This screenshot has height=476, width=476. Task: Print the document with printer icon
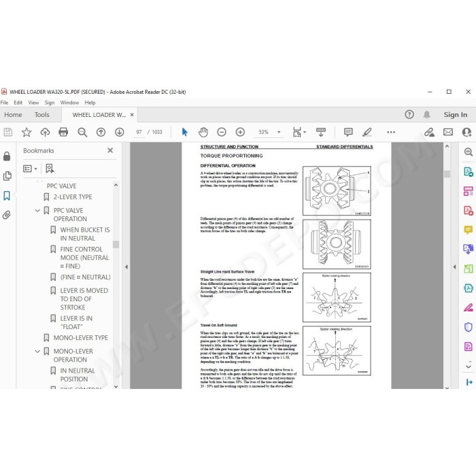pos(63,132)
